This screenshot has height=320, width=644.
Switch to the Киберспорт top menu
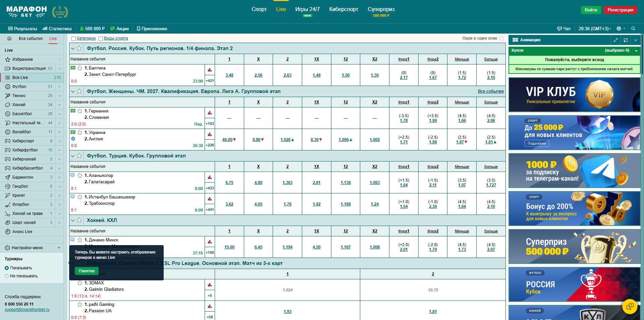343,9
